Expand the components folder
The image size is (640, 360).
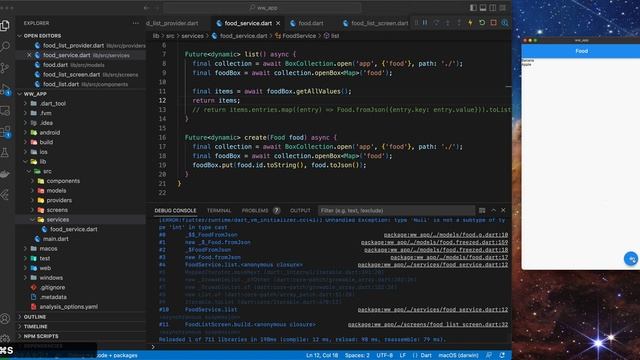(63, 181)
